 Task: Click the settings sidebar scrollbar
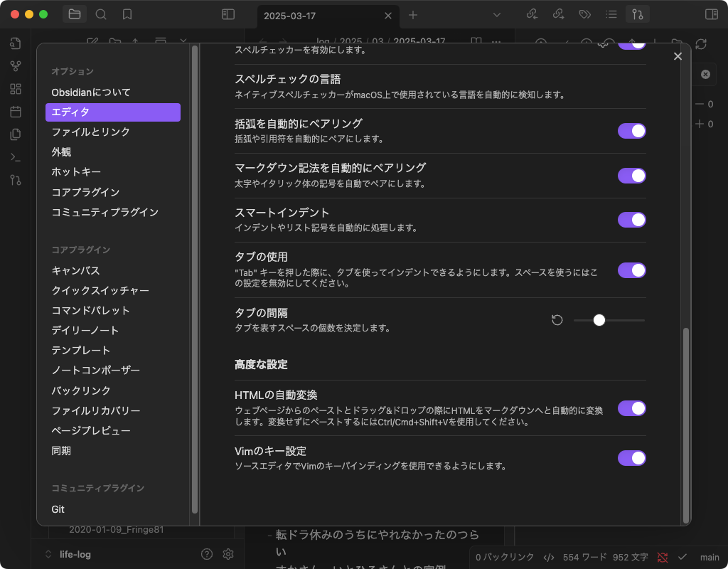[195, 279]
